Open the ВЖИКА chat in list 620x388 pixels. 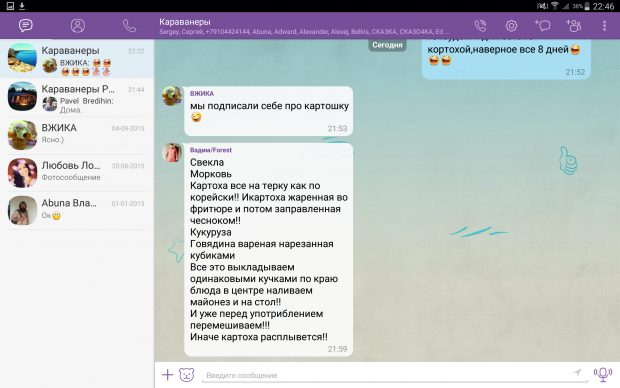pos(77,135)
